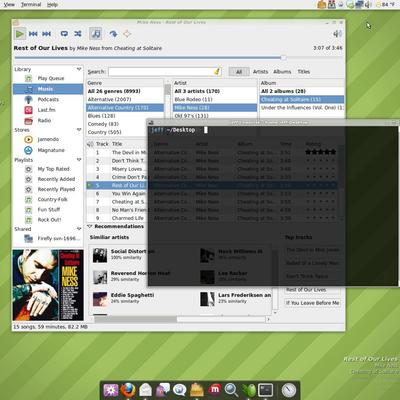Click inside the Search text field
Screen dimensions: 400x400
(x=161, y=72)
